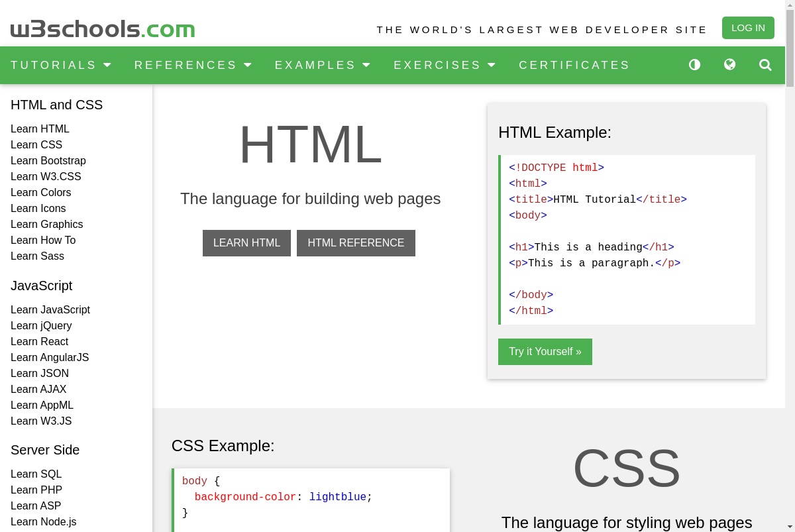Viewport: 795px width, 532px height.
Task: Open the globe translate icon
Action: coord(729,65)
